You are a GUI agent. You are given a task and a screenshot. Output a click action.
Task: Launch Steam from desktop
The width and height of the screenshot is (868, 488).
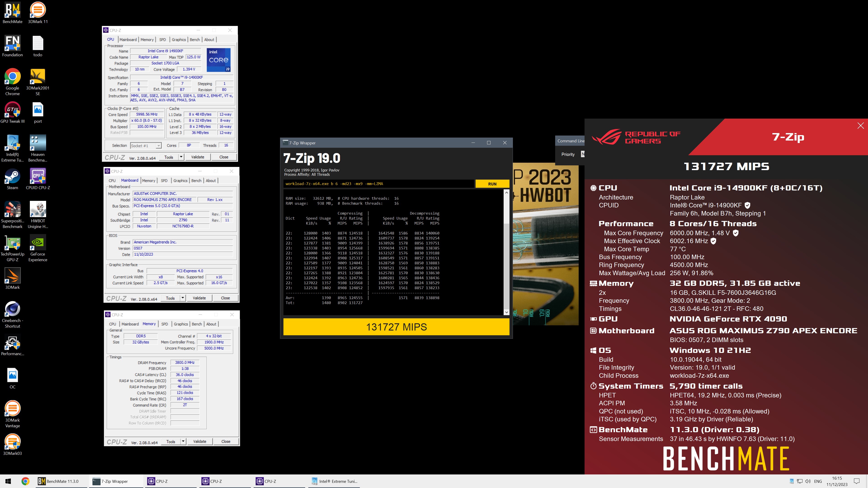point(12,179)
